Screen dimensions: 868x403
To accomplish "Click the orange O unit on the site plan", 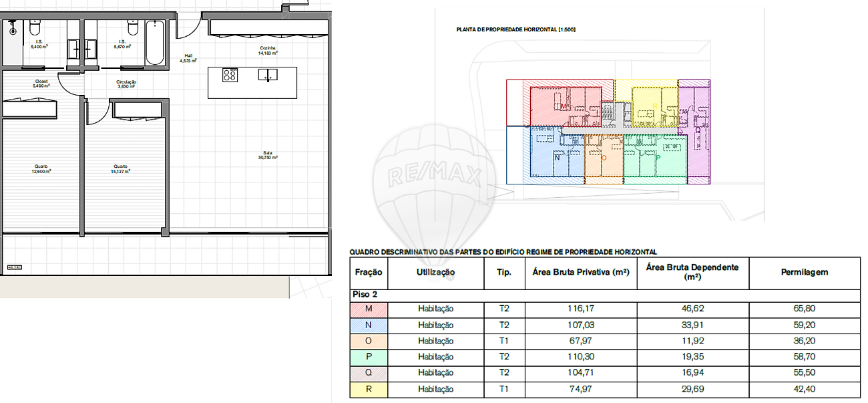I will [604, 157].
